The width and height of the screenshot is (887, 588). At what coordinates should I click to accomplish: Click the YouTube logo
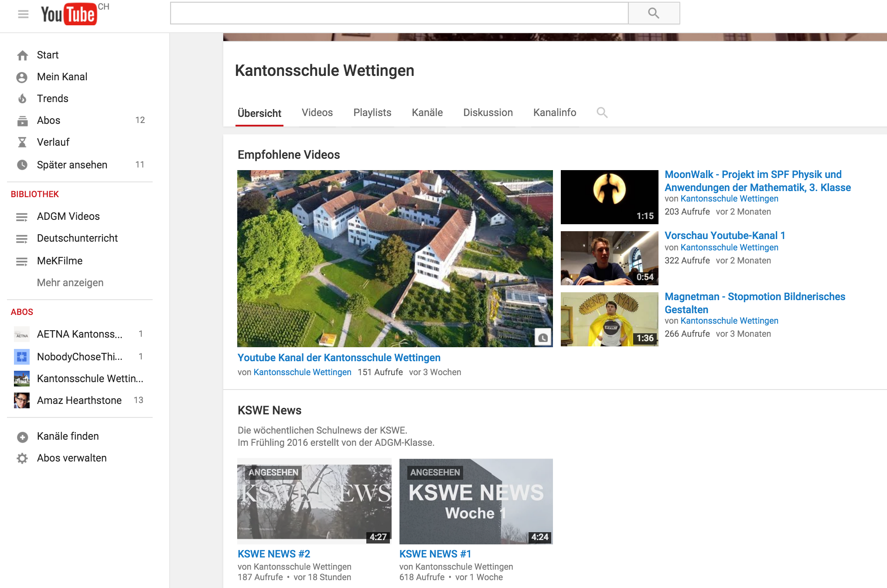pos(69,14)
